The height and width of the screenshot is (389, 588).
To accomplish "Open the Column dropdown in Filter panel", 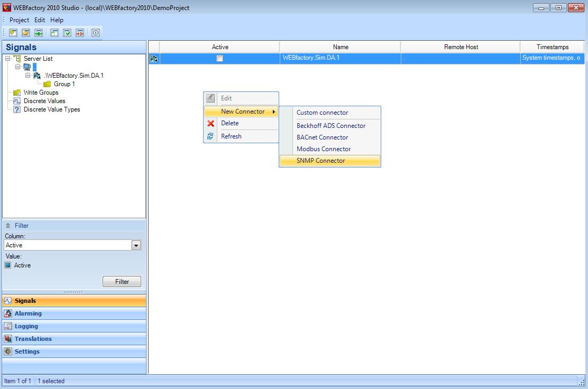I will point(136,245).
